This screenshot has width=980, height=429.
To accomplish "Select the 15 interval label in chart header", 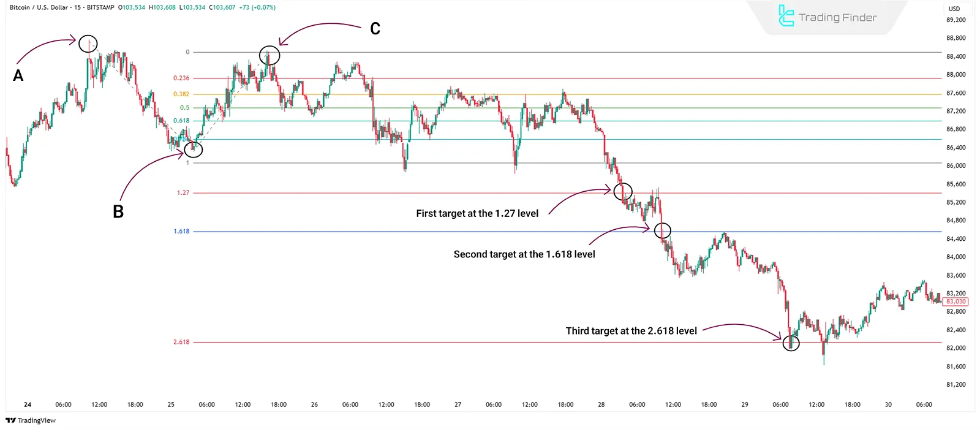I will click(78, 7).
